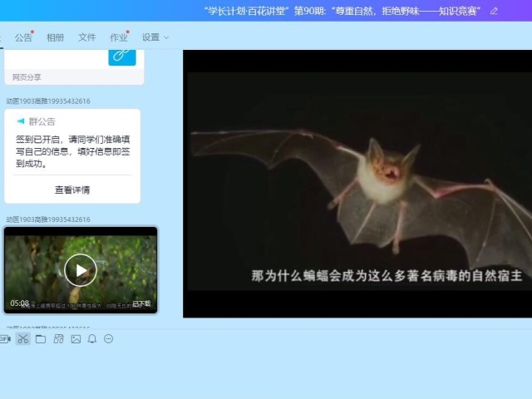The image size is (532, 399).
Task: Switch to the 相册 tab
Action: click(55, 37)
